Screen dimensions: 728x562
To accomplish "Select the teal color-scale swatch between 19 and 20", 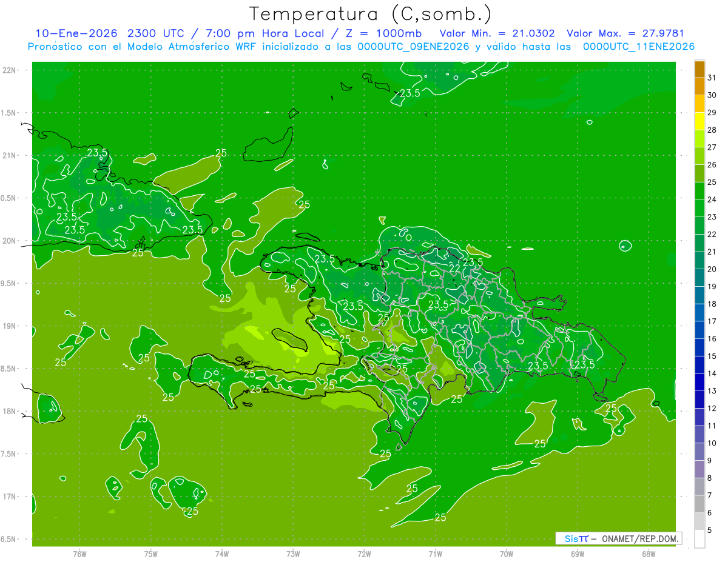I will [x=699, y=278].
